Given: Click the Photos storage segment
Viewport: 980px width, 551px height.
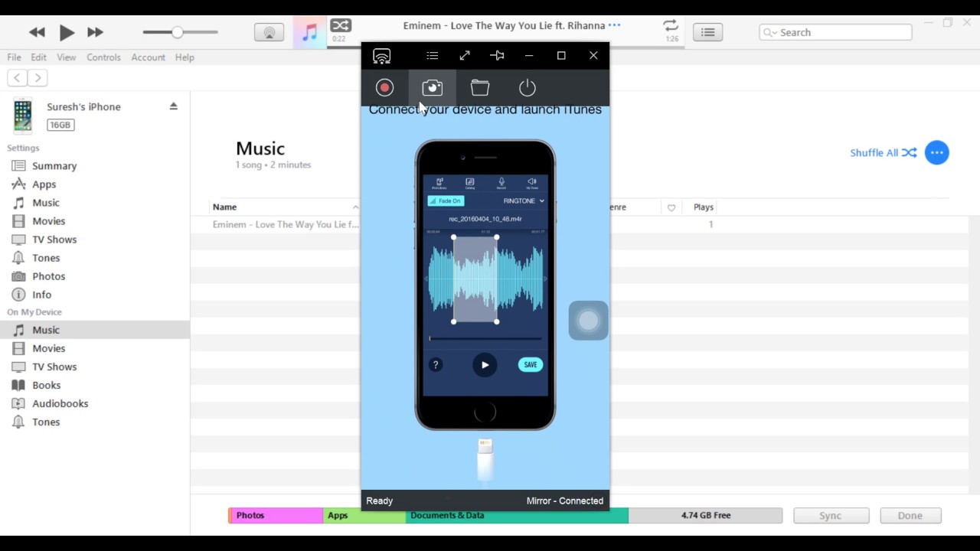Looking at the screenshot, I should click(x=276, y=516).
